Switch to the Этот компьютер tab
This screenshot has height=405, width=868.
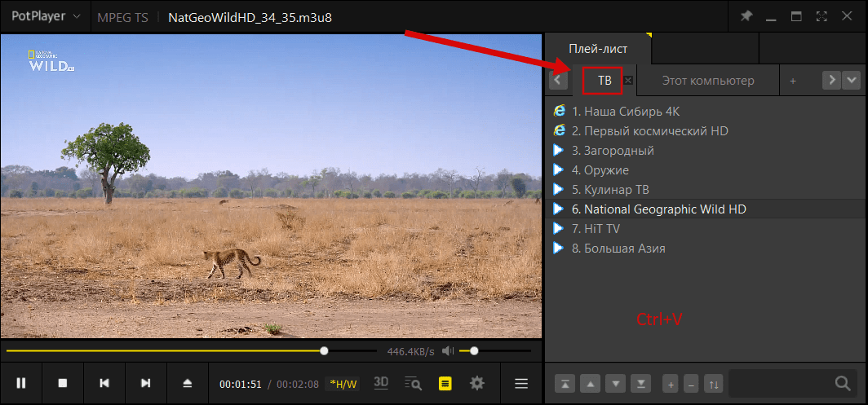pos(707,81)
